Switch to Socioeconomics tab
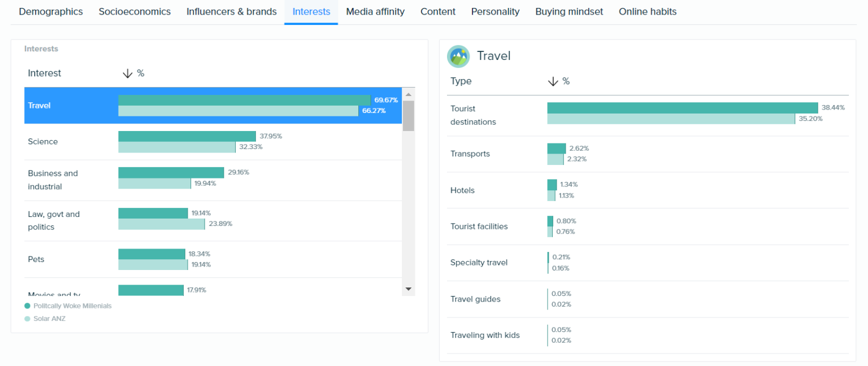Viewport: 868px width, 366px height. click(134, 11)
